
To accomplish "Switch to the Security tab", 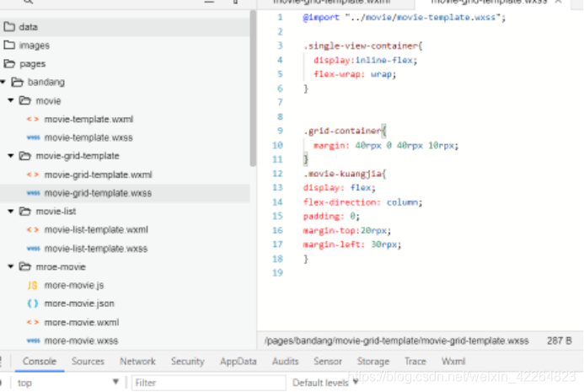I will click(x=188, y=361).
